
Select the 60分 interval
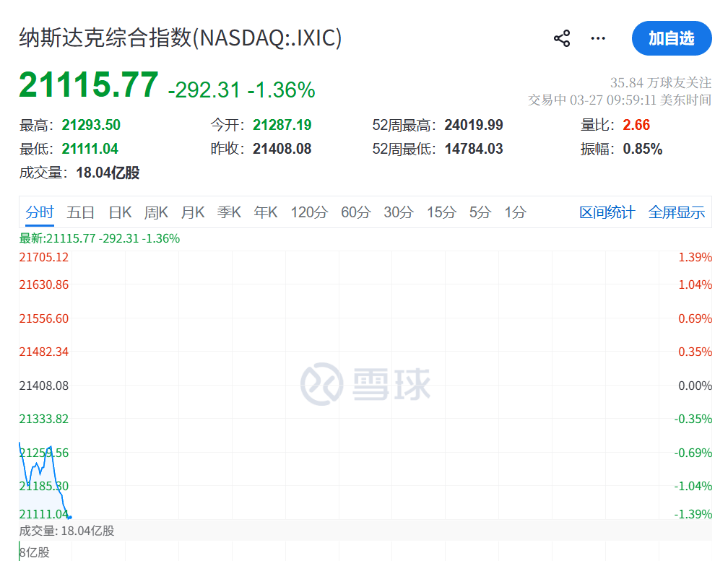click(x=355, y=212)
